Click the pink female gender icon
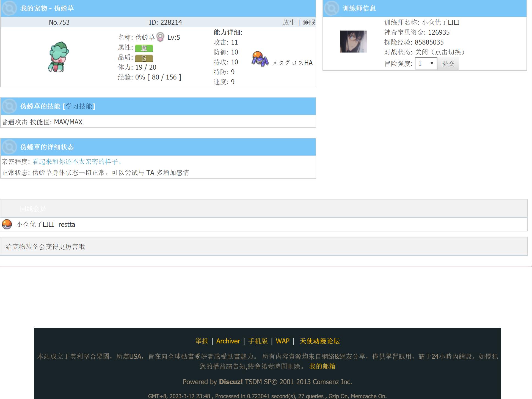The image size is (532, 399). coord(160,37)
